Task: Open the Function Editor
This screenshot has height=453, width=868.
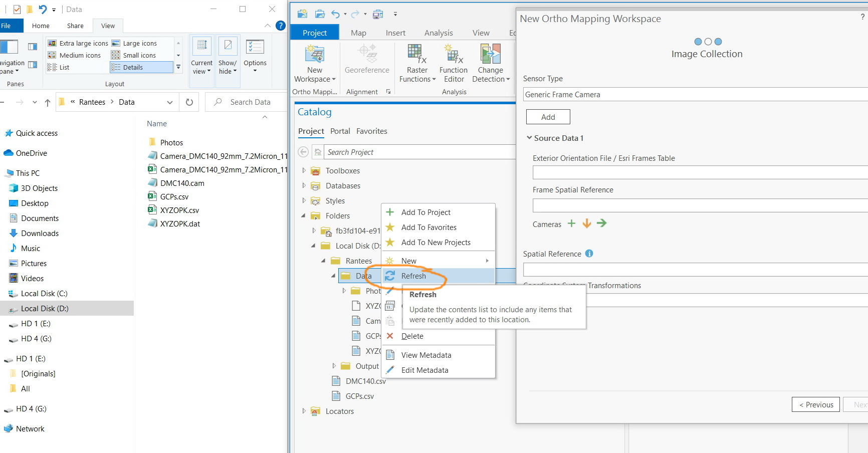Action: pyautogui.click(x=453, y=54)
